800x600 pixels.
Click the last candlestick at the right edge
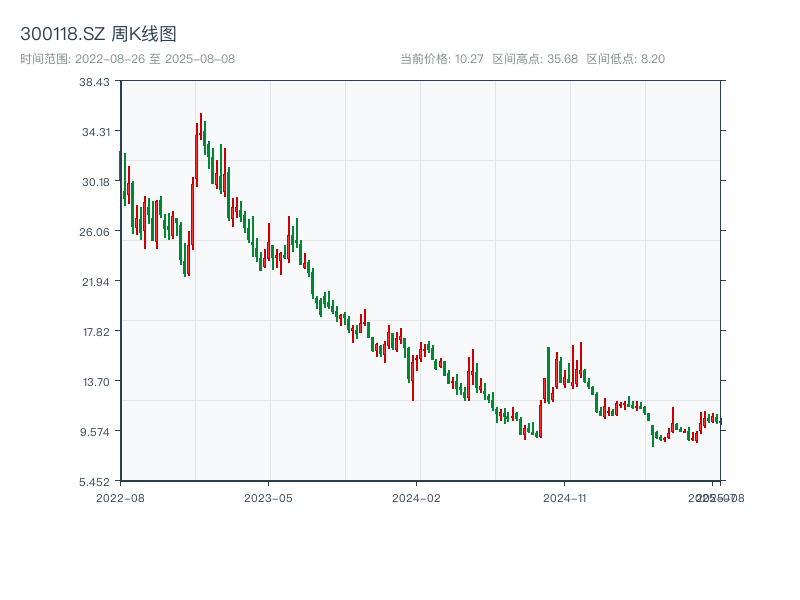click(720, 421)
